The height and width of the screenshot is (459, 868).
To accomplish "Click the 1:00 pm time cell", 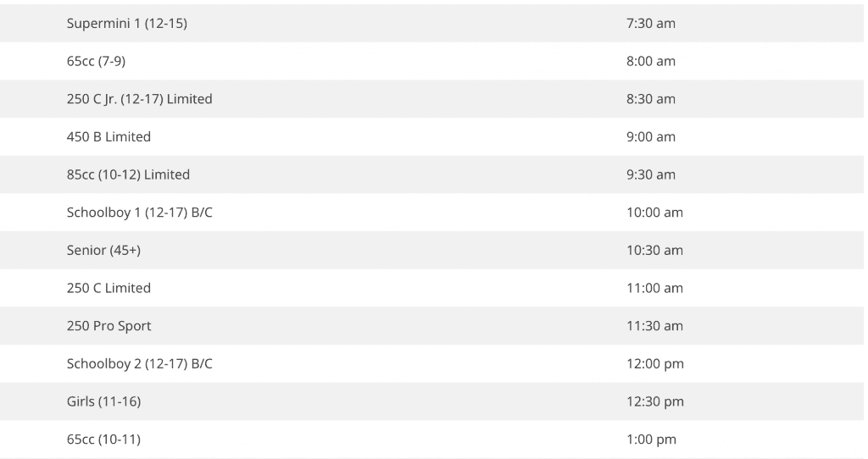I will coord(652,440).
